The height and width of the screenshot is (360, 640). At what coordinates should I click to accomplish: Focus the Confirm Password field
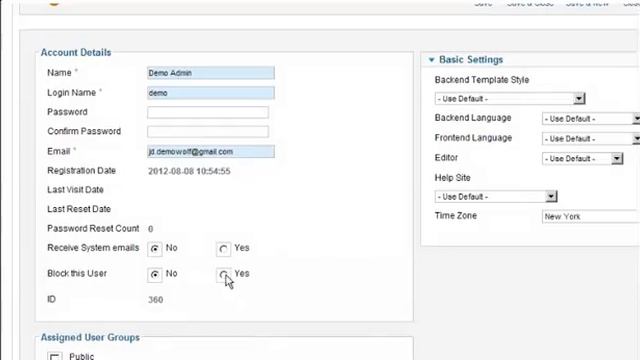[x=208, y=131]
